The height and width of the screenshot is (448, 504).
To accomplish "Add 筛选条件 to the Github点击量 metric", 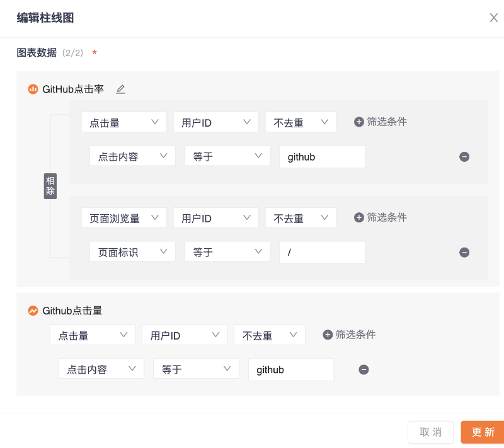I will click(349, 335).
